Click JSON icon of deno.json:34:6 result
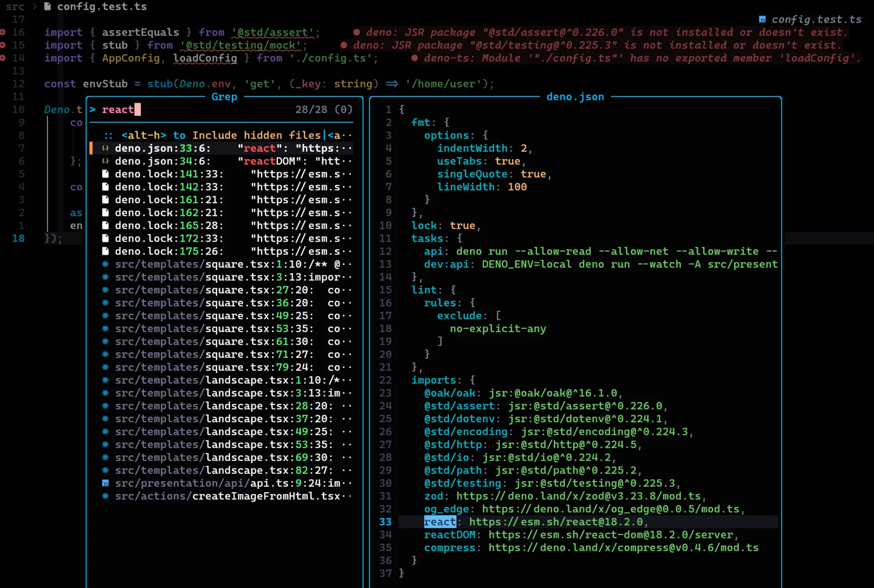Viewport: 874px width, 588px height. click(105, 161)
